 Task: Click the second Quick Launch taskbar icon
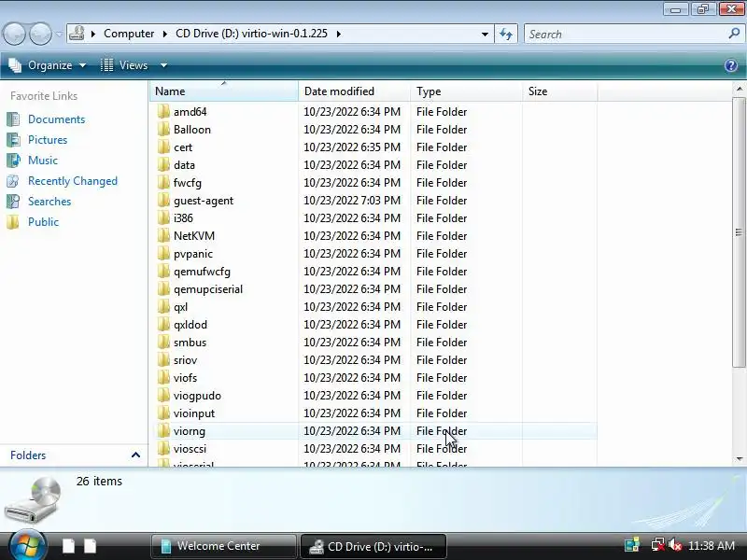[90, 546]
